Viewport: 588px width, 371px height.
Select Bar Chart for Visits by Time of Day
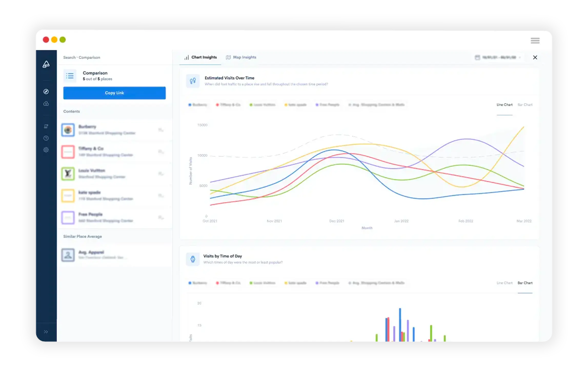[525, 283]
